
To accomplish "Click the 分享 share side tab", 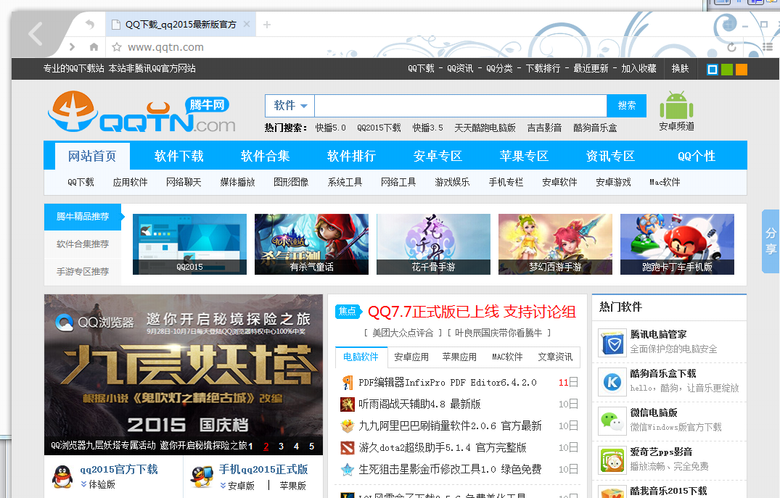I will [771, 241].
